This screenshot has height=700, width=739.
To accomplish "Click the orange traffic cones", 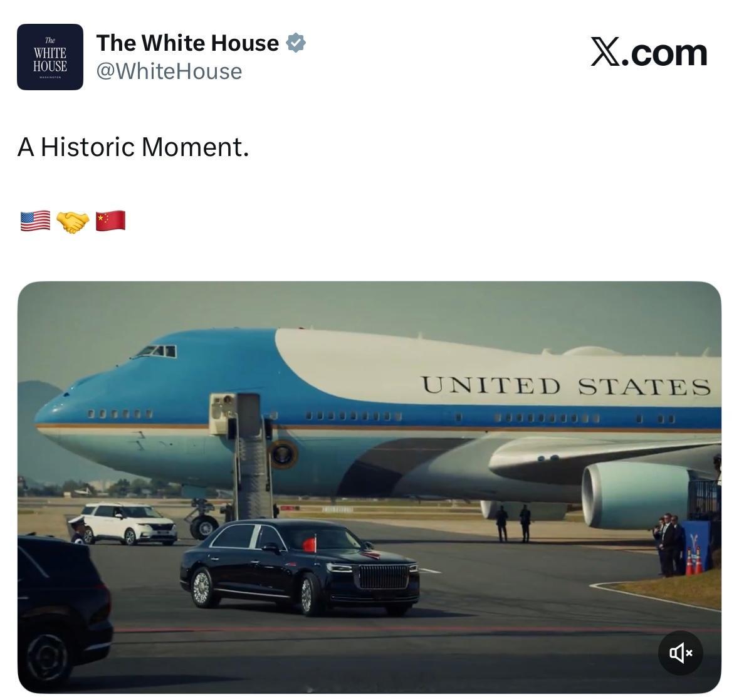I will tap(694, 561).
